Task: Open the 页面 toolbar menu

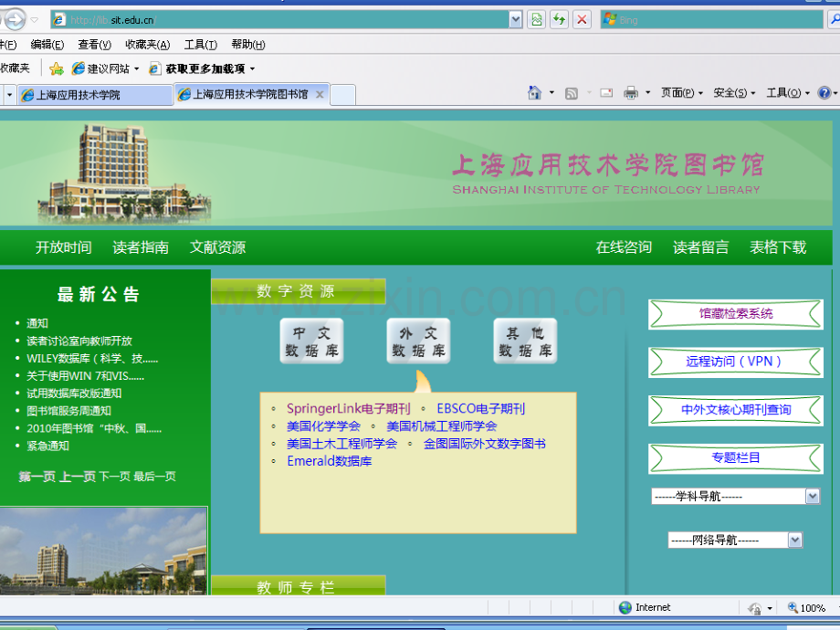Action: [x=681, y=93]
